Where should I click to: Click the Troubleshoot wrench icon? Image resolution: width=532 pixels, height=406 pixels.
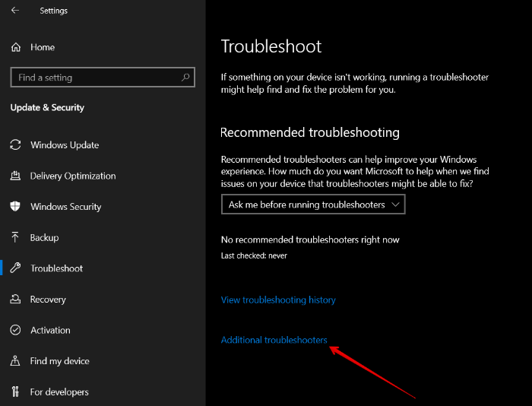coord(15,268)
